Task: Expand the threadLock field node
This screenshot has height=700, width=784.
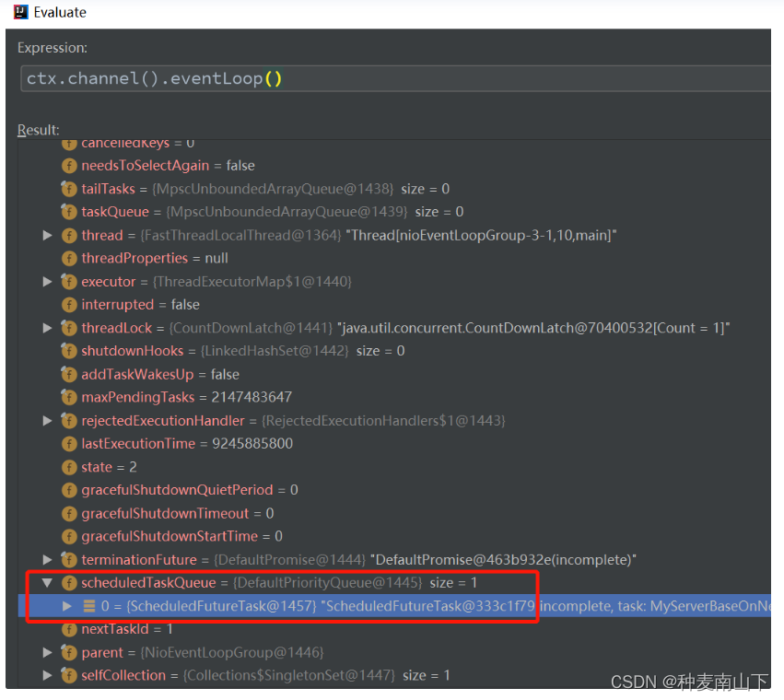Action: (x=48, y=328)
